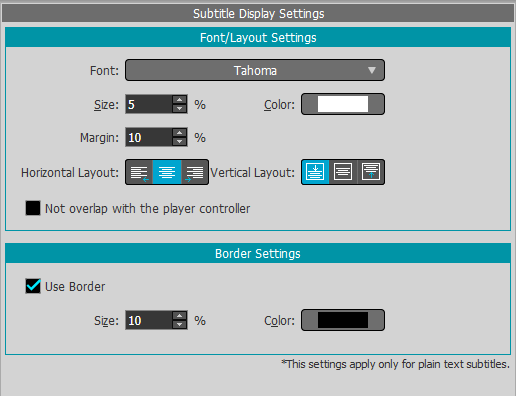Decrease font Size with down arrow
The height and width of the screenshot is (396, 516).
point(180,109)
